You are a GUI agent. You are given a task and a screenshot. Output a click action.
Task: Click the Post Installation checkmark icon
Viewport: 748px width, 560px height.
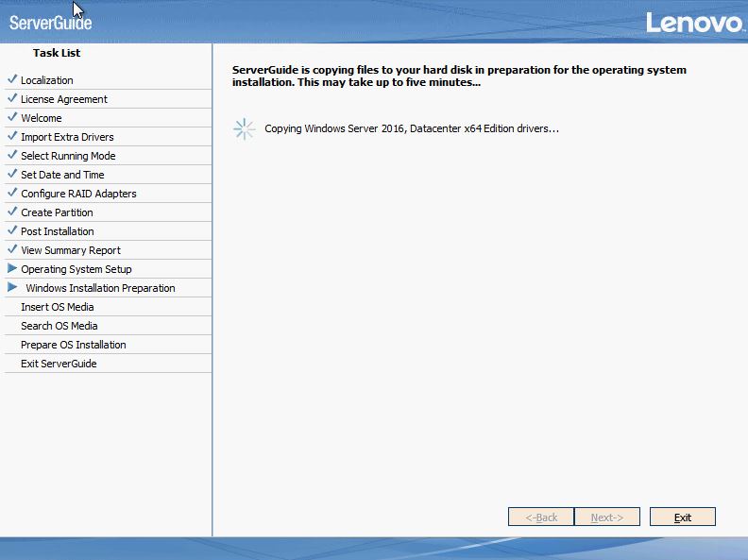tap(12, 230)
